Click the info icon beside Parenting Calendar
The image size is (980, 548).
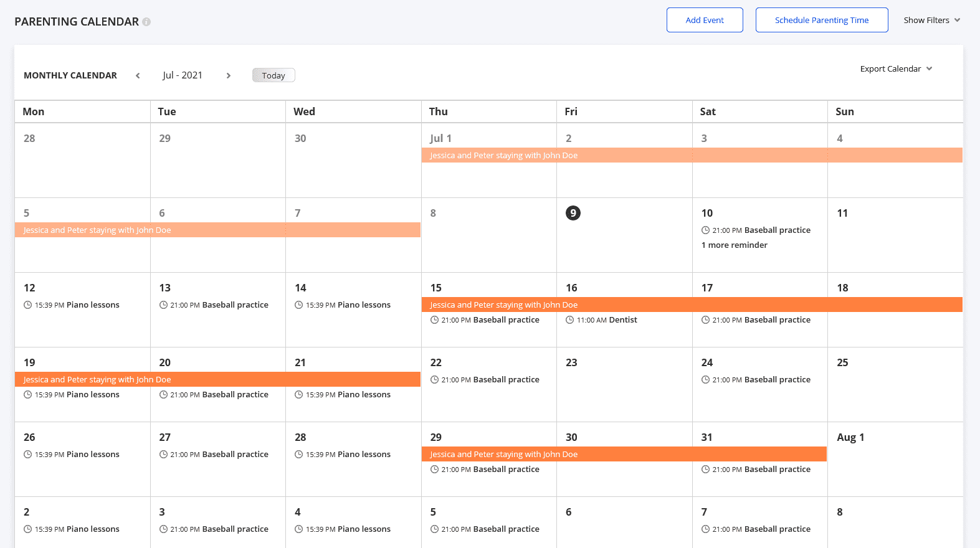click(146, 22)
